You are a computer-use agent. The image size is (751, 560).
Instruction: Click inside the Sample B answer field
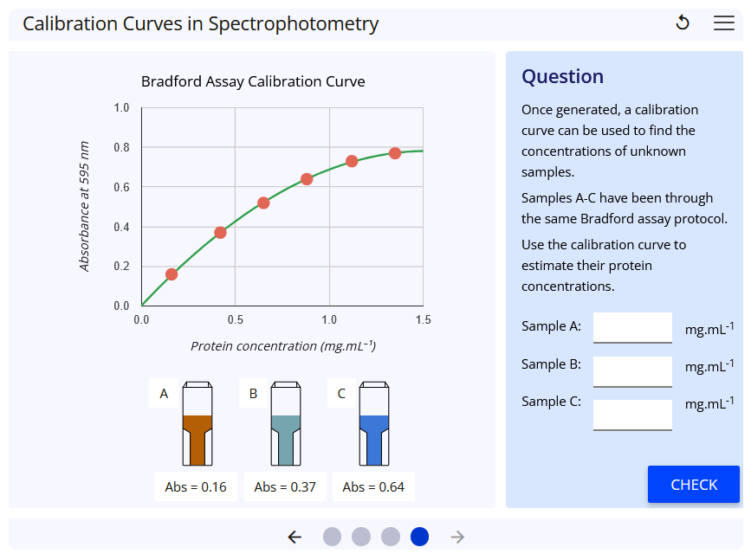coord(632,370)
